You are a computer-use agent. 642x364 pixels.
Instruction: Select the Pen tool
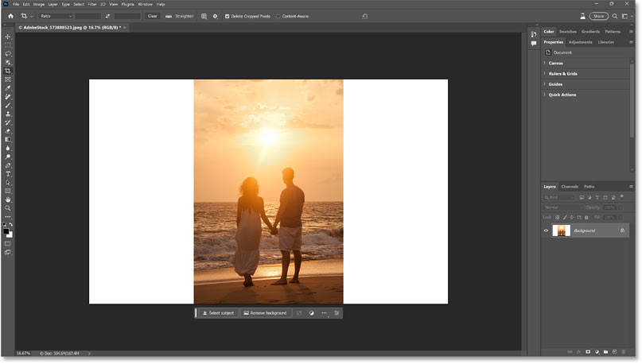[x=8, y=165]
